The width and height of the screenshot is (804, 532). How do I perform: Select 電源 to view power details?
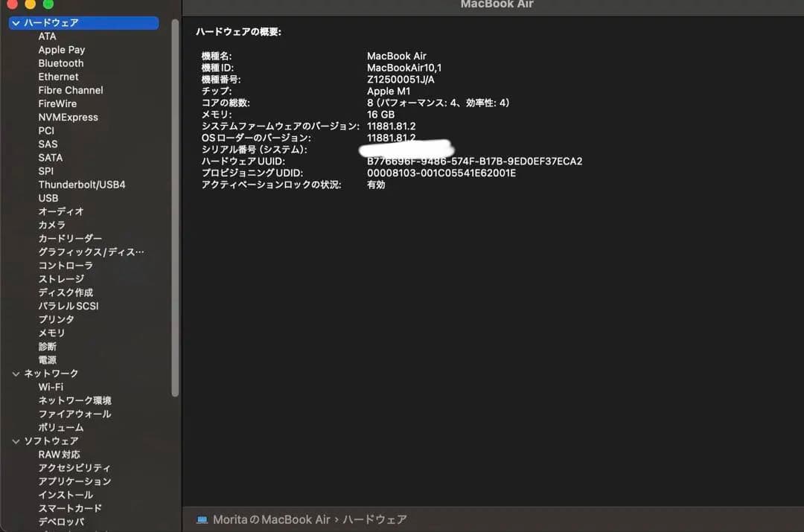click(47, 359)
